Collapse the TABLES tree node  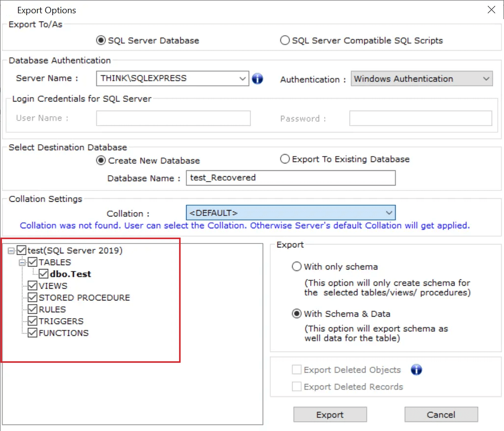pyautogui.click(x=22, y=263)
